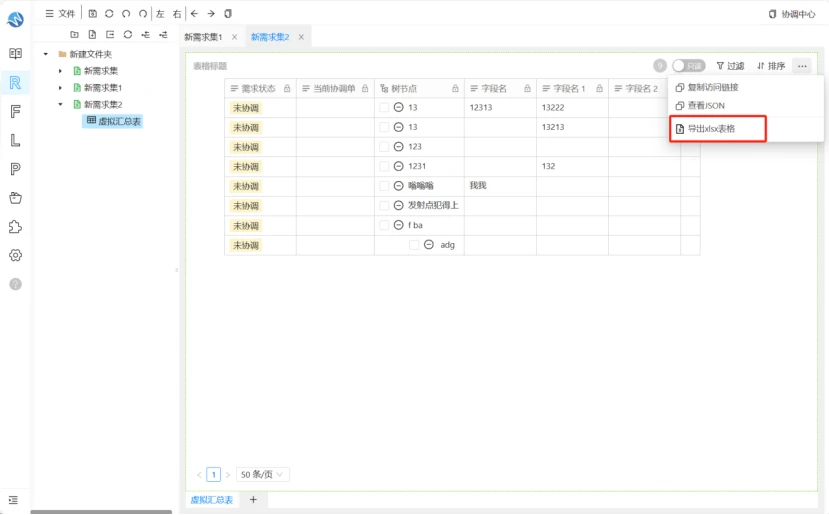The image size is (829, 515).
Task: Click the expand-all icon in tree toolbar
Action: click(x=163, y=34)
